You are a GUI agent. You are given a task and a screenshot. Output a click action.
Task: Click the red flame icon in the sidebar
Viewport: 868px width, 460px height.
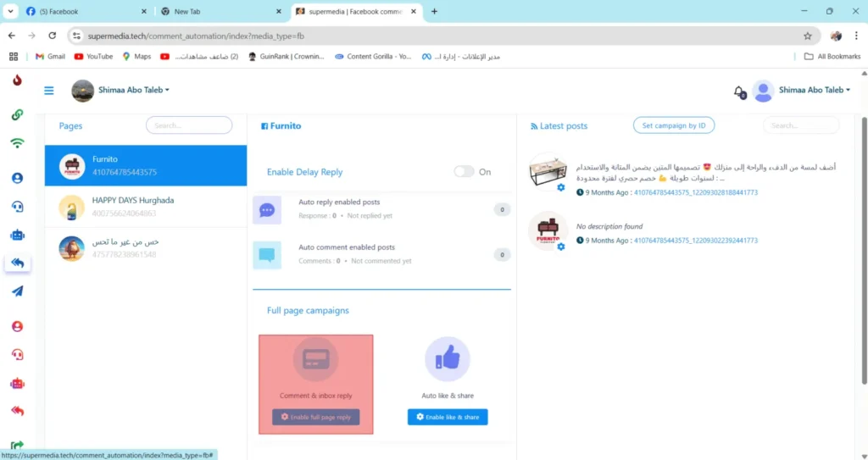18,80
